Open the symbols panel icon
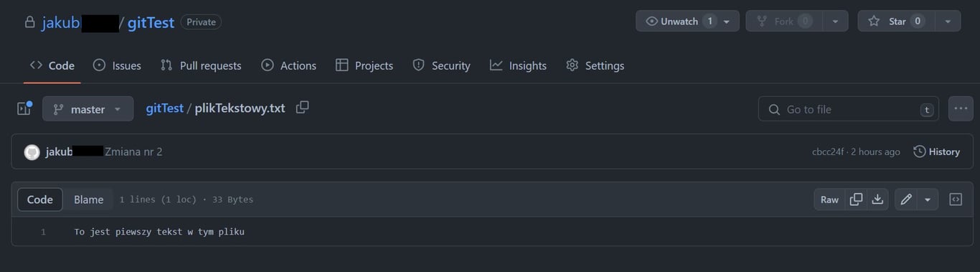 [x=956, y=200]
